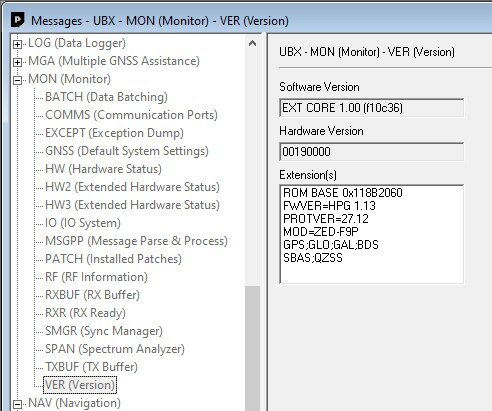Collapse the NAV (Navigation) node
Viewport: 492px width, 411px height.
coord(17,404)
